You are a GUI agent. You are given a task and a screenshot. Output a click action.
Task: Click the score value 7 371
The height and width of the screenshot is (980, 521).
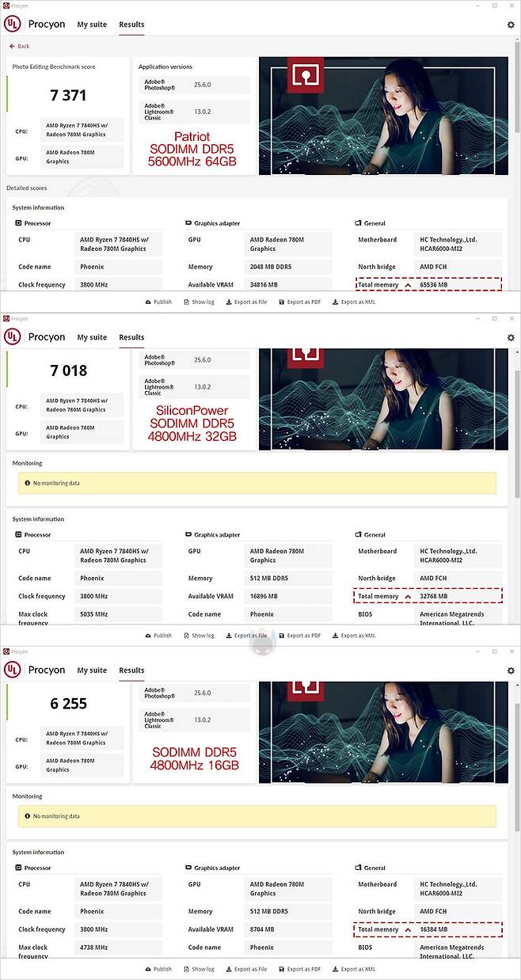click(68, 95)
